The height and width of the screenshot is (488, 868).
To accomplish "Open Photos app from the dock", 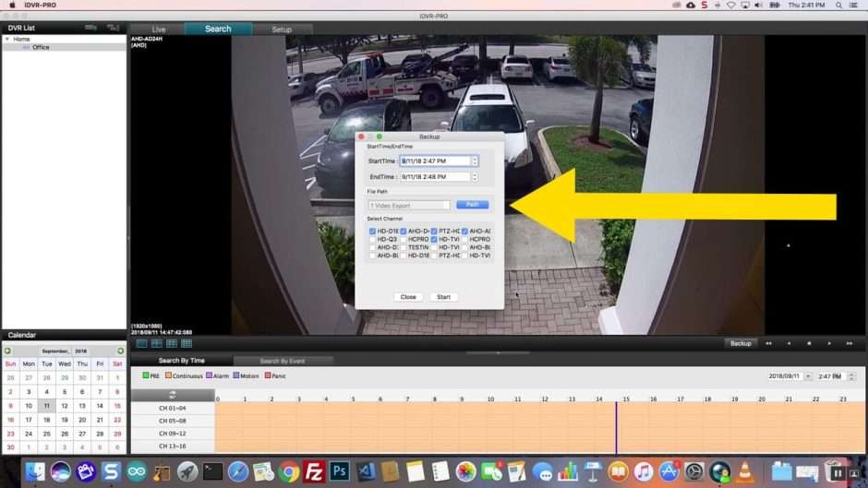I will 465,472.
